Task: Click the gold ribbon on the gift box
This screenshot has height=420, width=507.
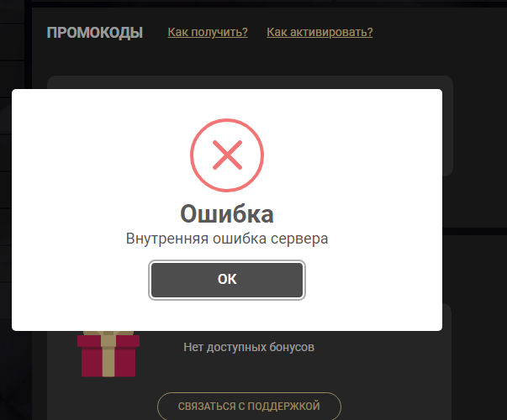Action: click(x=108, y=354)
